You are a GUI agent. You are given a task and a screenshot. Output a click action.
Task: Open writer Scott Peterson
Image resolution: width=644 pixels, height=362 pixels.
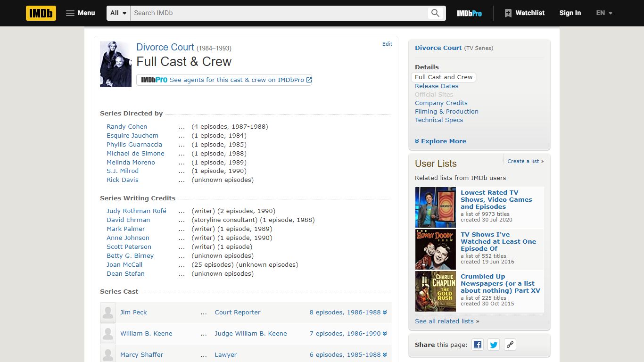pyautogui.click(x=129, y=247)
